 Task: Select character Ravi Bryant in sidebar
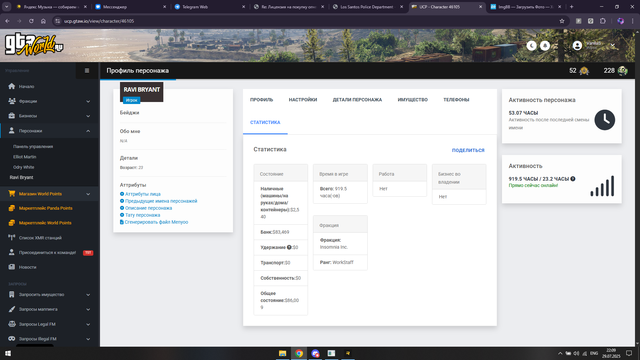pyautogui.click(x=21, y=177)
